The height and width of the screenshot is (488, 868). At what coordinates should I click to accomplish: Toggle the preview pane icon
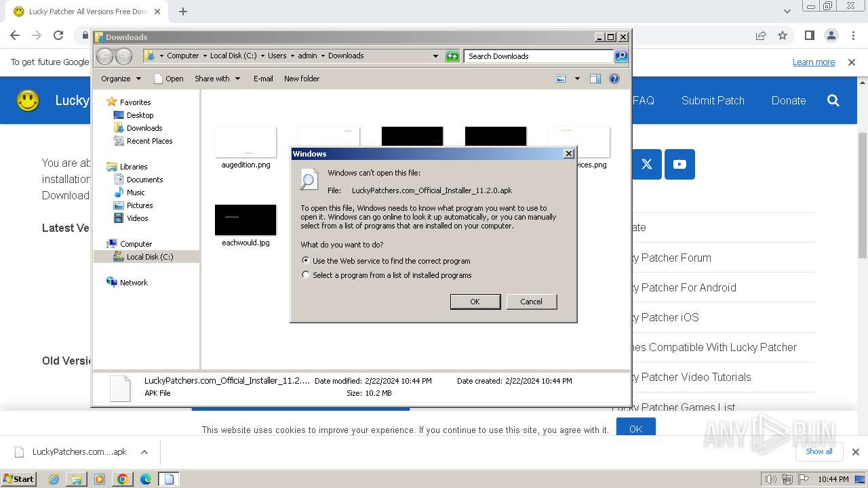pos(595,79)
